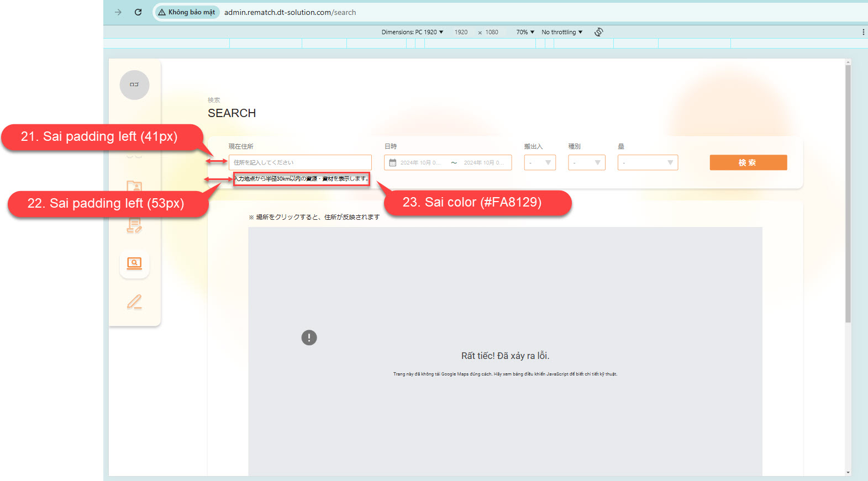868x481 pixels.
Task: Click the round logo in sidebar
Action: (134, 85)
